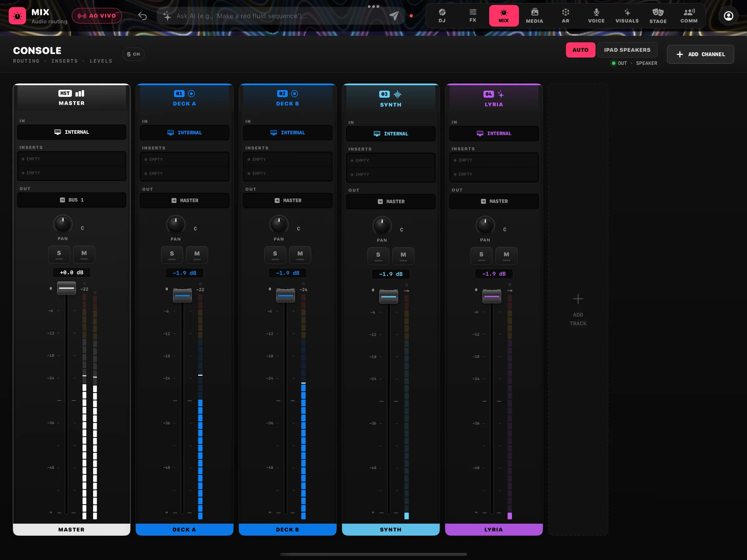Click the 03 channel number badge
The height and width of the screenshot is (560, 747).
click(384, 94)
